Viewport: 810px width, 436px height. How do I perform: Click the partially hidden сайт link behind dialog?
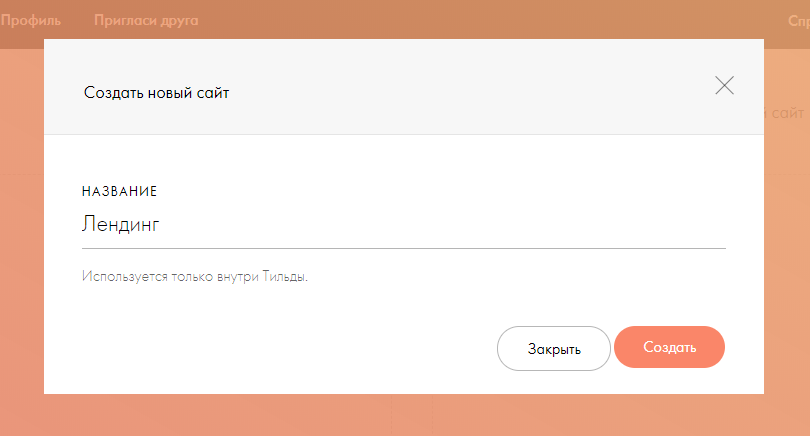[x=784, y=113]
